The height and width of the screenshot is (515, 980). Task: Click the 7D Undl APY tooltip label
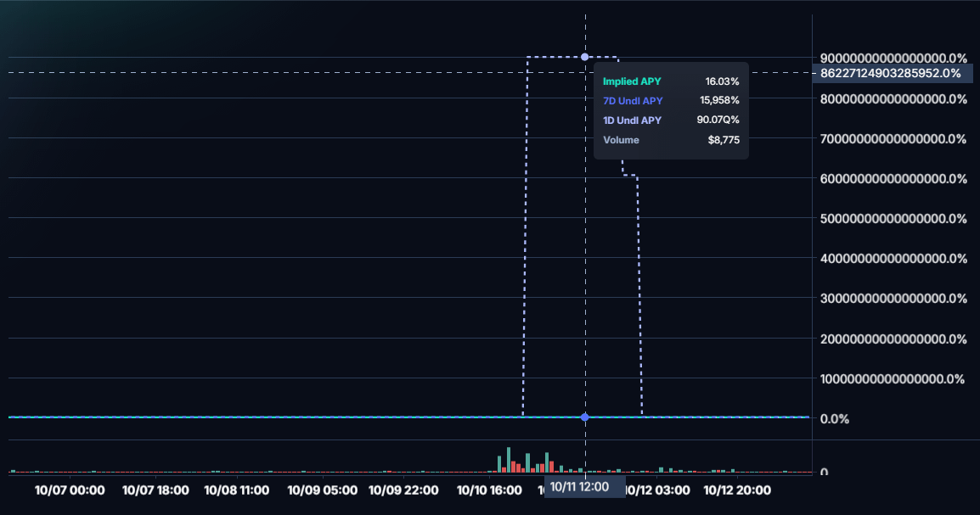[x=633, y=100]
